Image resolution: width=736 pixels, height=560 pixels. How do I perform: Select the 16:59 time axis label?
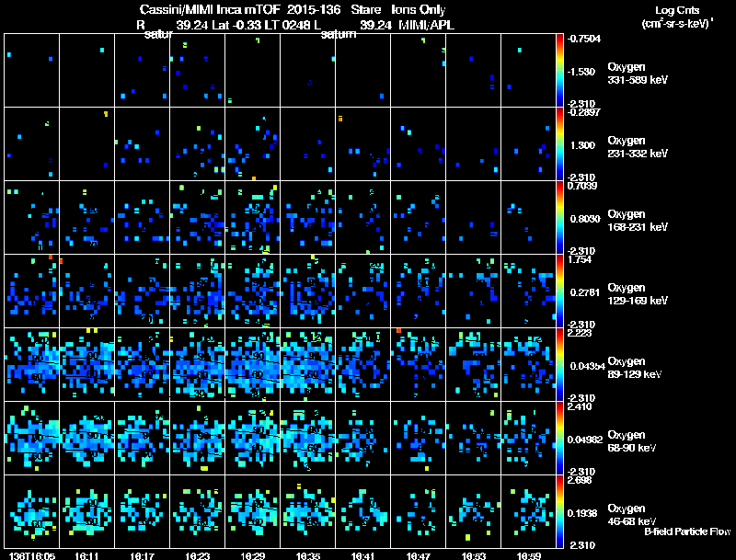click(528, 555)
